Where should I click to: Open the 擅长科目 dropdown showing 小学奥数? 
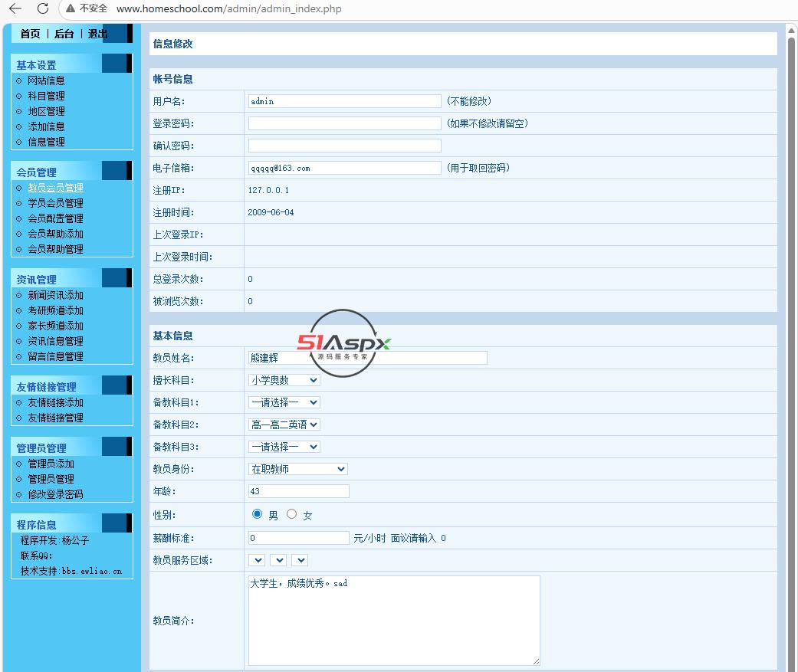tap(284, 380)
